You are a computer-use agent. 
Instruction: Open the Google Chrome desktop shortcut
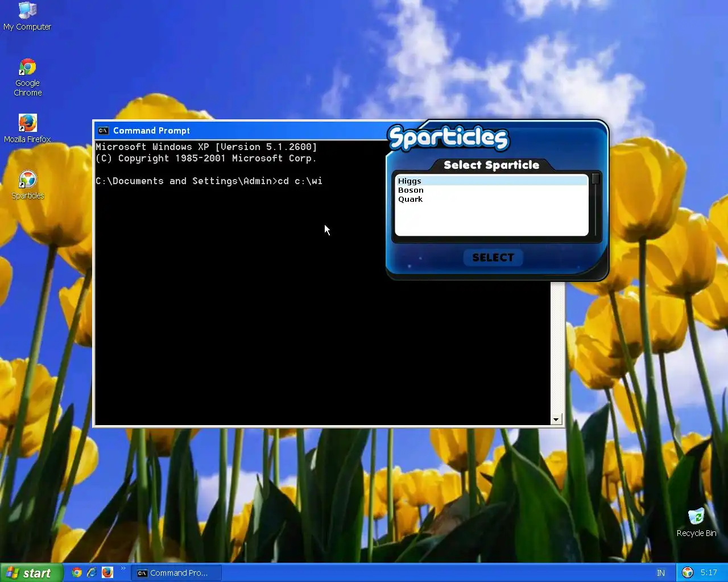[x=27, y=77]
